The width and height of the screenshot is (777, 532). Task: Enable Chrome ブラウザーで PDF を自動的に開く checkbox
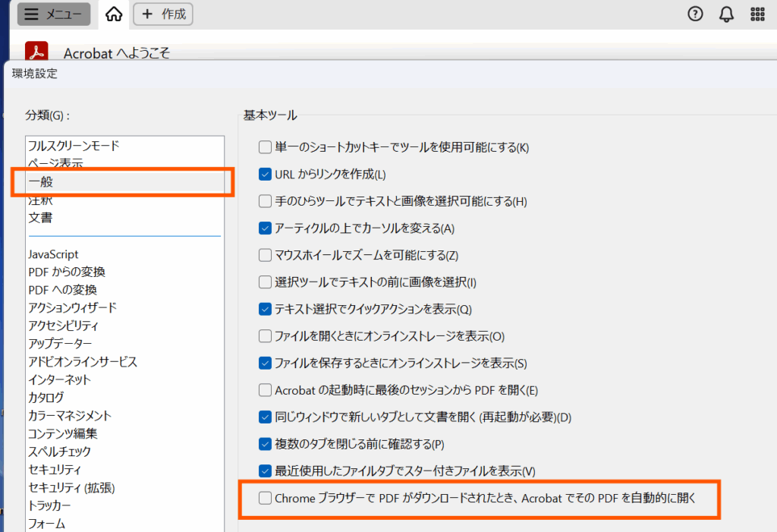265,498
